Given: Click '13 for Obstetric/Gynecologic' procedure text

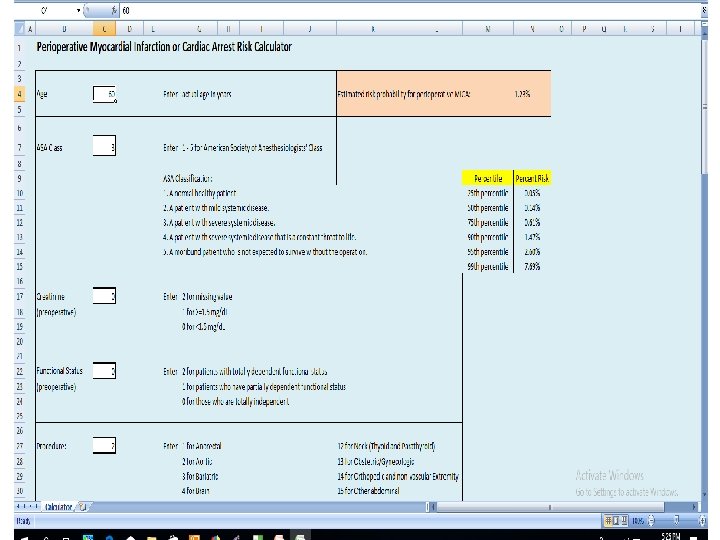Looking at the screenshot, I should [376, 461].
